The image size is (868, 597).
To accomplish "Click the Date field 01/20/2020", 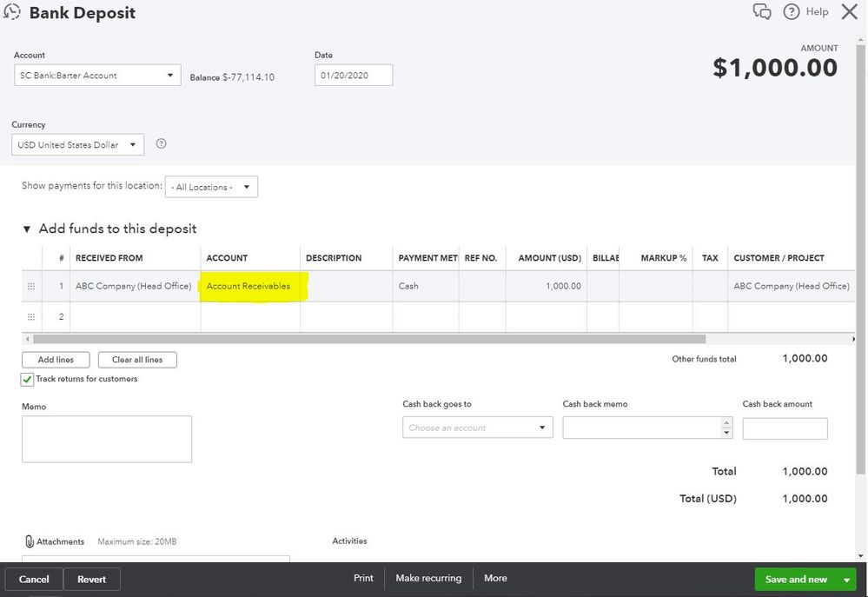I will pyautogui.click(x=354, y=76).
